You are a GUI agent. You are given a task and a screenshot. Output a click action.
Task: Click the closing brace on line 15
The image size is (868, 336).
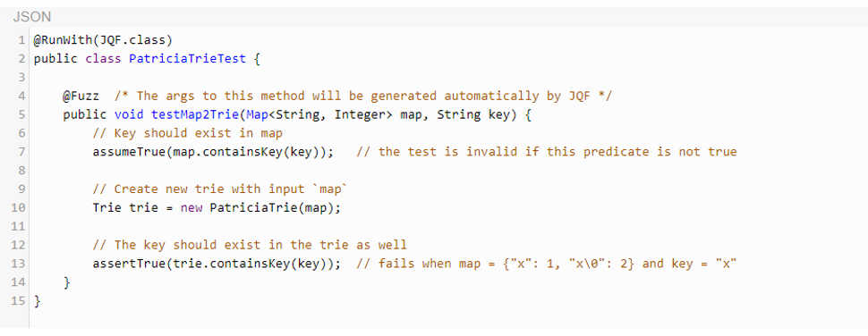tap(37, 301)
